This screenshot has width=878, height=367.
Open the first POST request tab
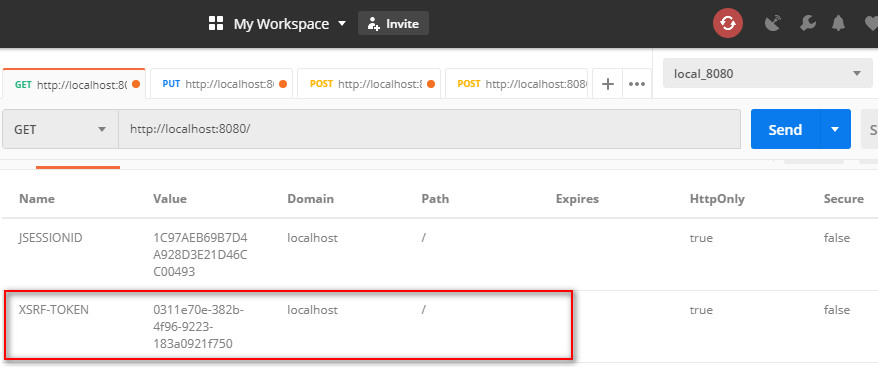(369, 84)
